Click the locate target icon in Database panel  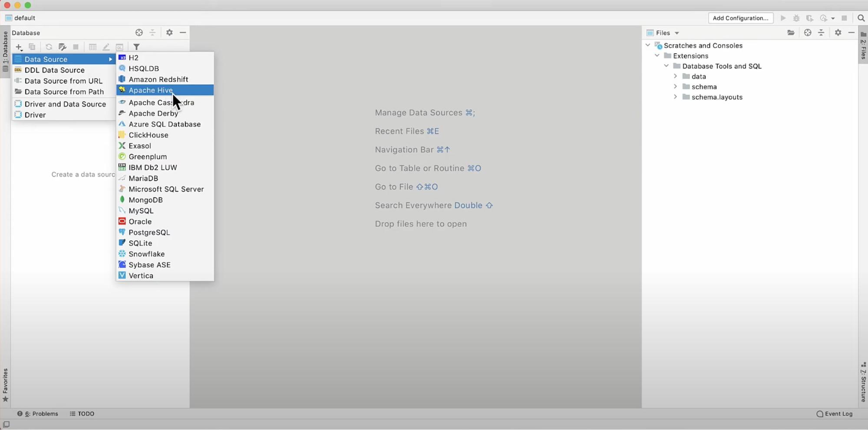pyautogui.click(x=139, y=33)
